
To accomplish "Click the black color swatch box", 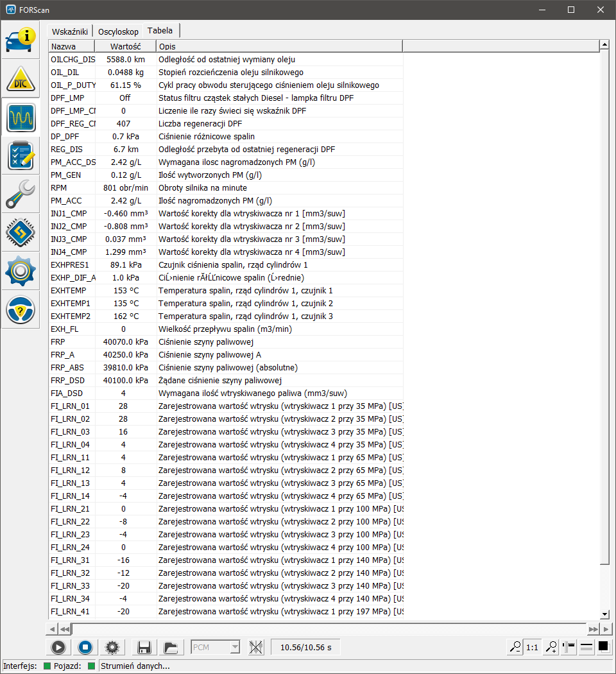I will [603, 647].
